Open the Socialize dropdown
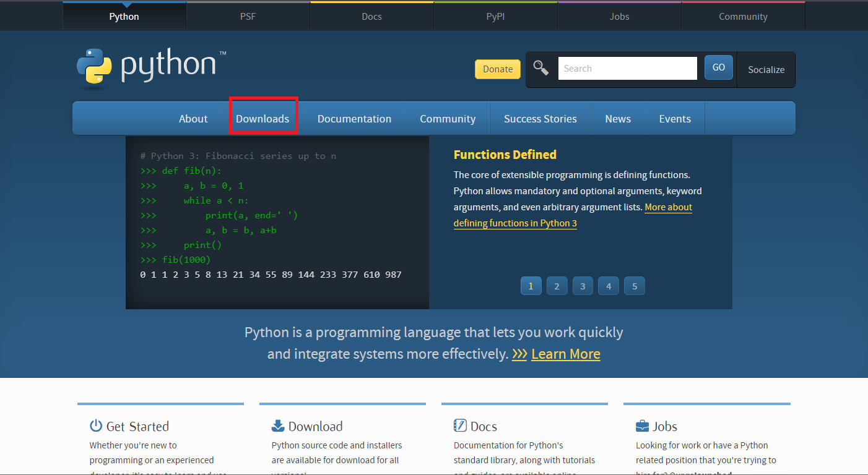Image resolution: width=868 pixels, height=475 pixels. tap(766, 69)
